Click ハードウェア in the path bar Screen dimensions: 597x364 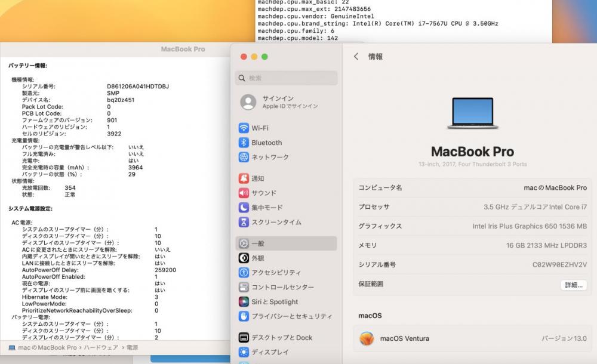[x=101, y=348]
